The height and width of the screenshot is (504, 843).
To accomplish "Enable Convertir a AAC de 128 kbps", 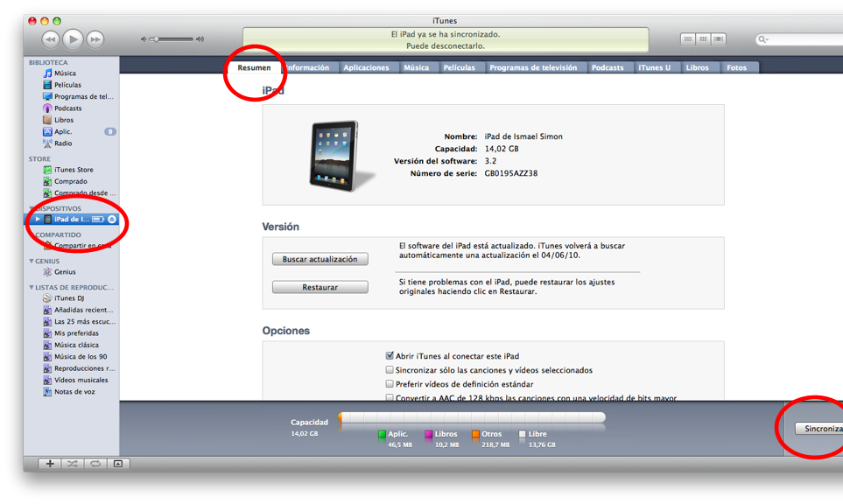I will click(390, 397).
